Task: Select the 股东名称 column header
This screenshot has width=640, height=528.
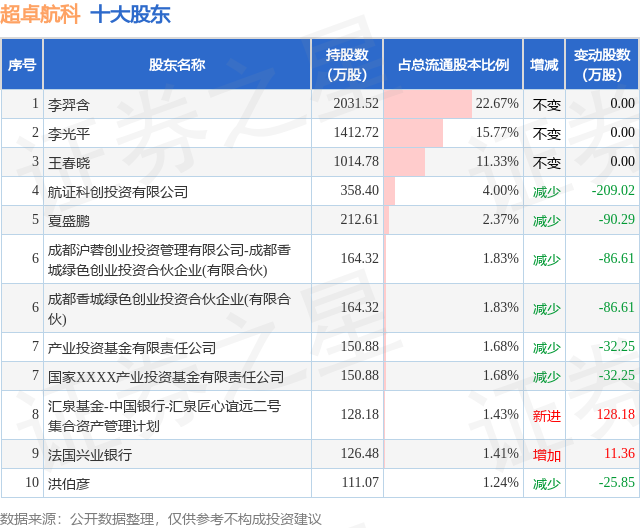Action: click(x=177, y=64)
